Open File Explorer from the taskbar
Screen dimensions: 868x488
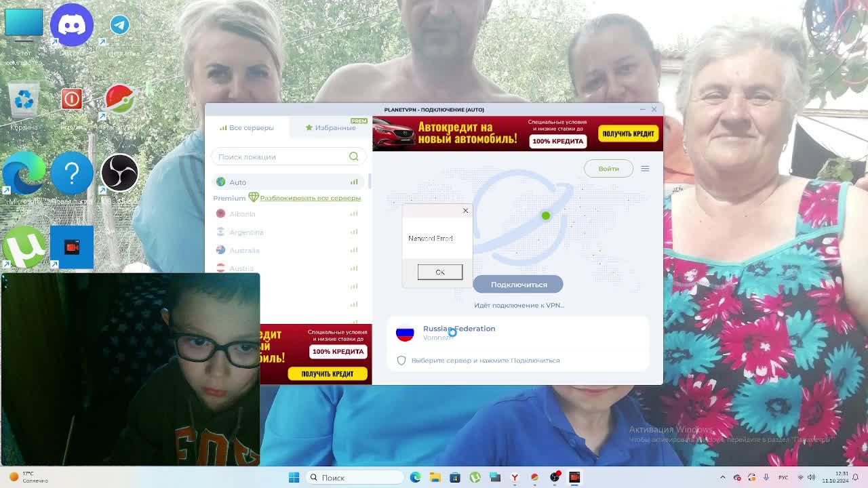[435, 477]
